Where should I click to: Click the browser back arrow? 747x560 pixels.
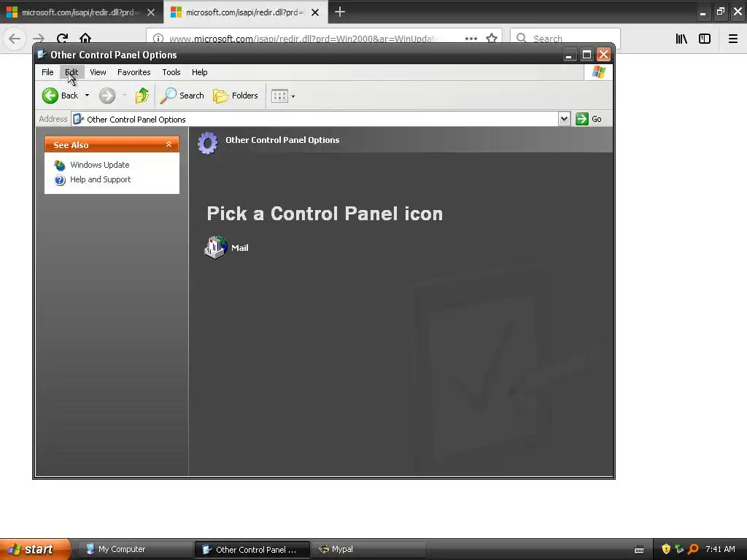pos(15,38)
